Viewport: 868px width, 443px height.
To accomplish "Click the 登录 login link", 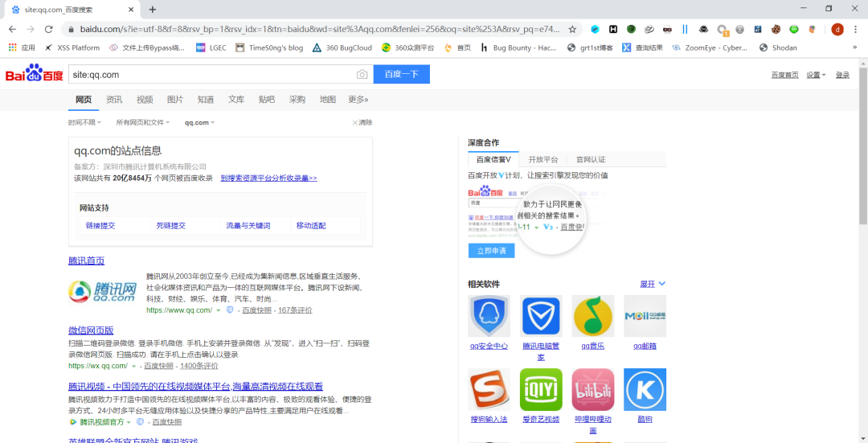I will coord(842,76).
